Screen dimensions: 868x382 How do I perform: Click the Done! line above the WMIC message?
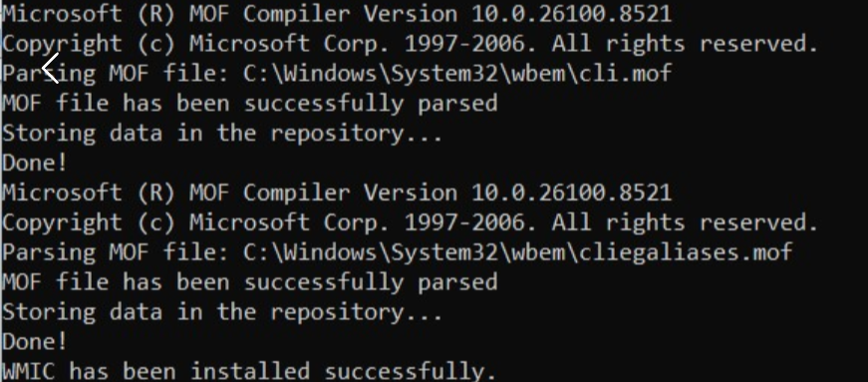[x=34, y=341]
